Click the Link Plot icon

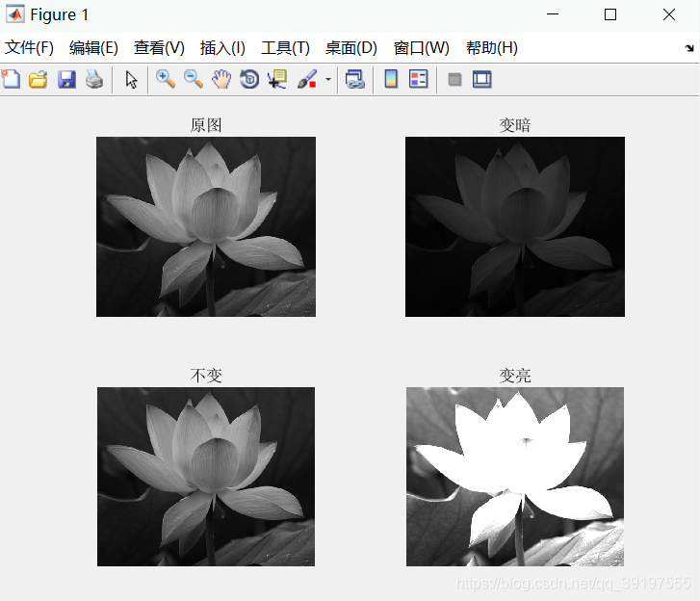pyautogui.click(x=355, y=80)
